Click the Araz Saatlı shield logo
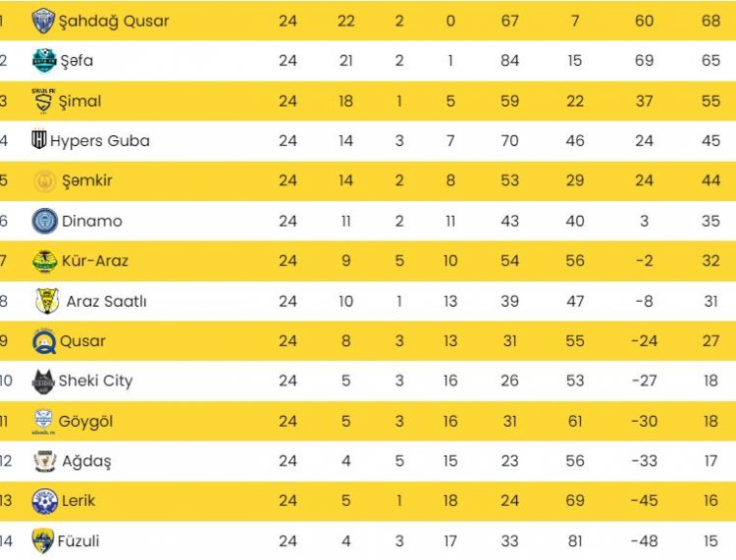This screenshot has height=560, width=736. (x=47, y=301)
